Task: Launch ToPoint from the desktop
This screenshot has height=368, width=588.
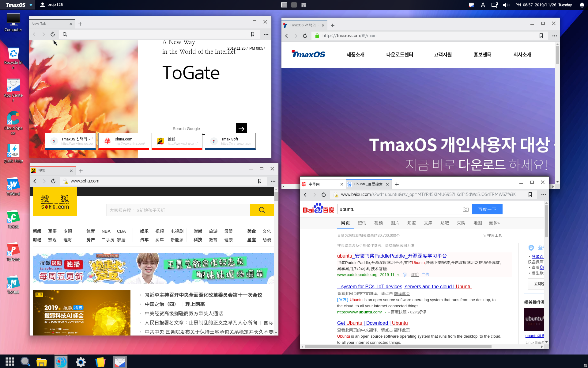Action: (13, 252)
